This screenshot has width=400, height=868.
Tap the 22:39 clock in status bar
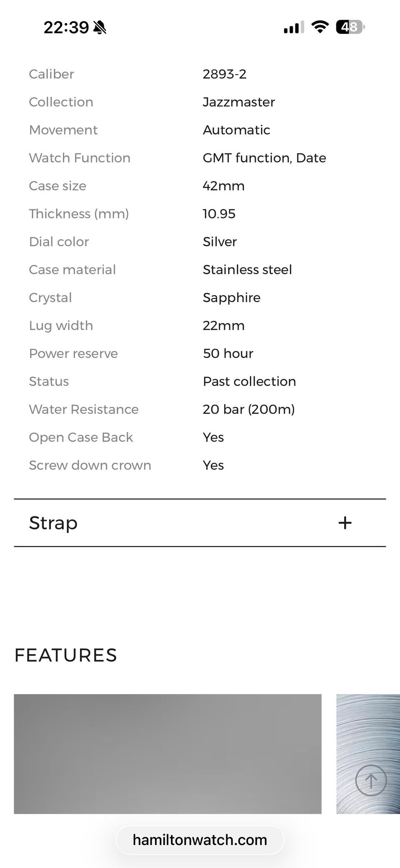[66, 28]
